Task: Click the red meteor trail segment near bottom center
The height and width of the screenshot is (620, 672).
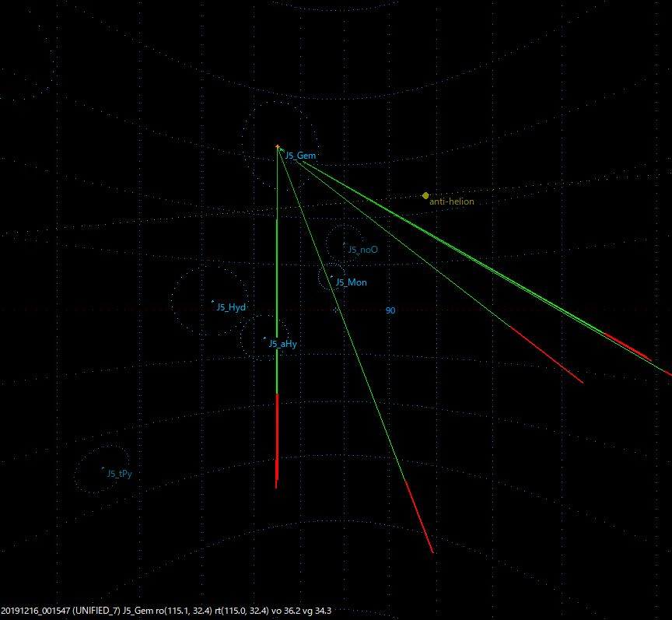Action: tap(276, 443)
